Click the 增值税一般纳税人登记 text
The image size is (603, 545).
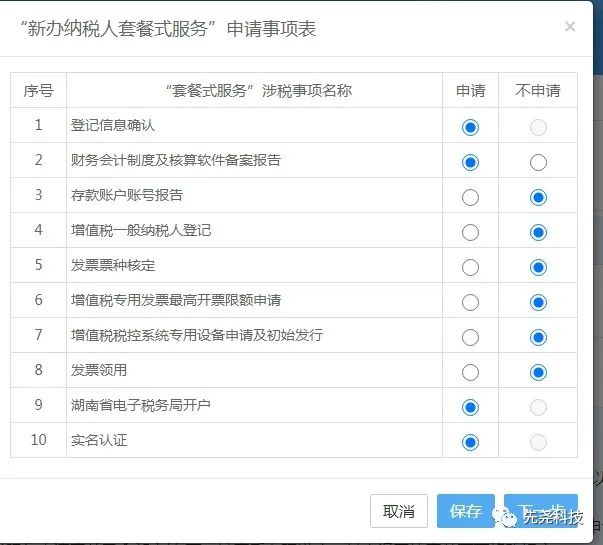[141, 230]
